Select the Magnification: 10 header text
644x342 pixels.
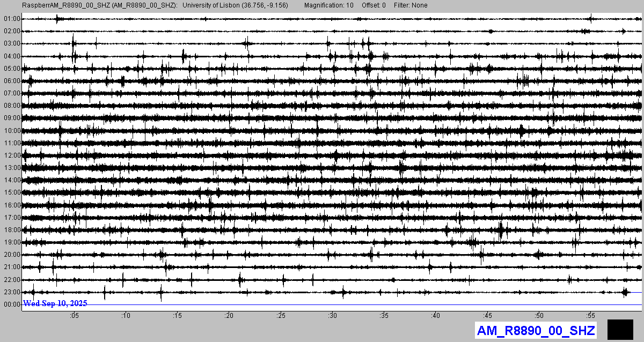(x=328, y=5)
